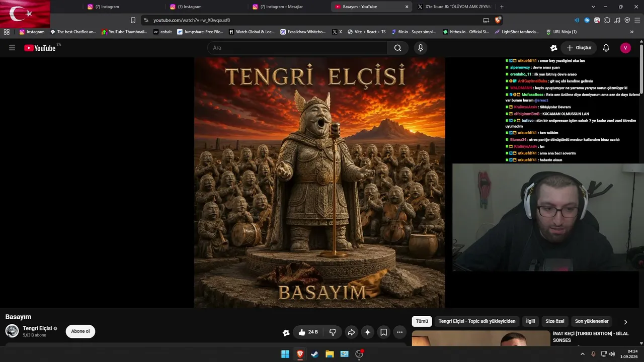Open the taskbar clock showing 04:24
Image resolution: width=644 pixels, height=362 pixels.
629,354
